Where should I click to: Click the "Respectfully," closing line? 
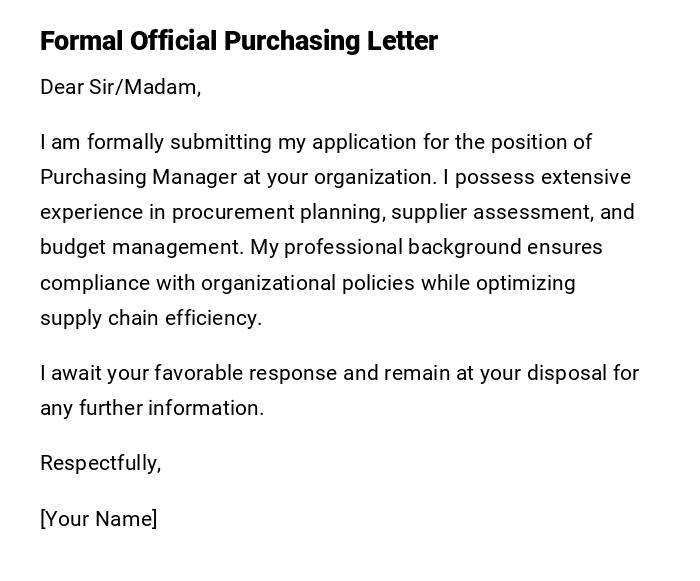(x=100, y=463)
